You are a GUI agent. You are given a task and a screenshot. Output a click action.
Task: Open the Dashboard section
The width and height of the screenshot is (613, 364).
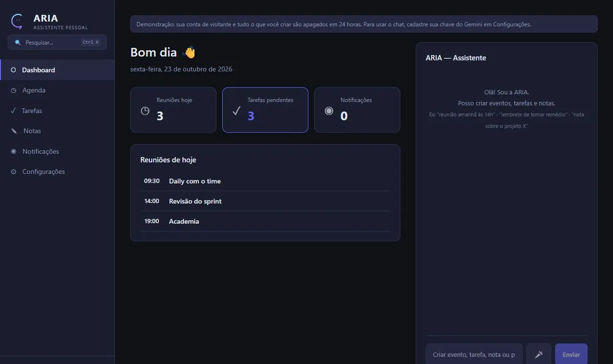(x=57, y=70)
